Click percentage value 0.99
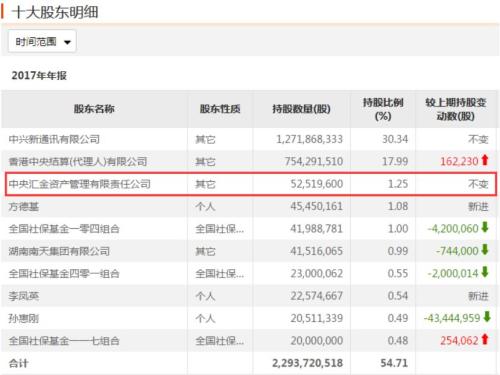 pyautogui.click(x=398, y=251)
